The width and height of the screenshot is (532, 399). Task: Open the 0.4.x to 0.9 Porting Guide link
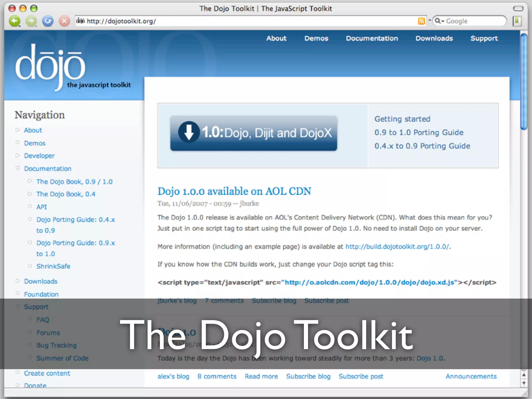click(422, 146)
